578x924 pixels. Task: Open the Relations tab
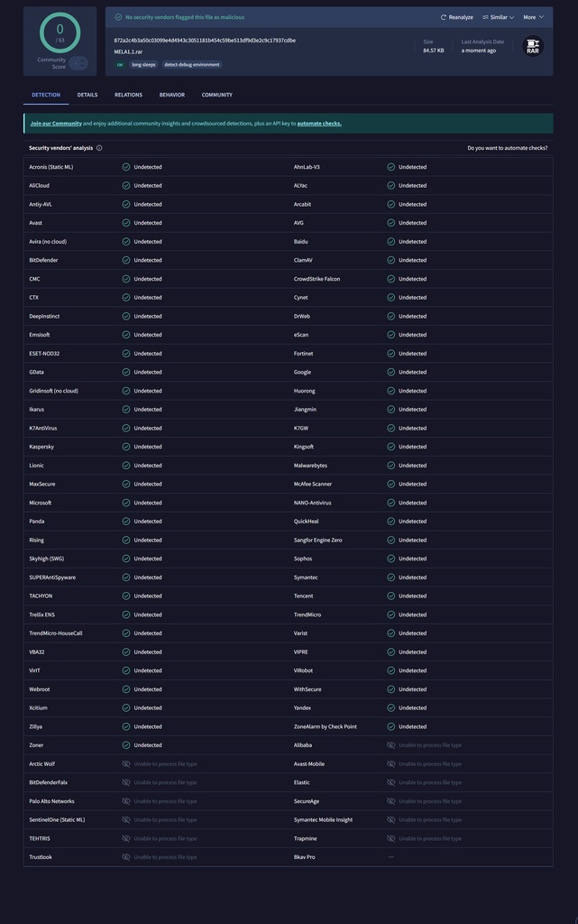click(128, 95)
